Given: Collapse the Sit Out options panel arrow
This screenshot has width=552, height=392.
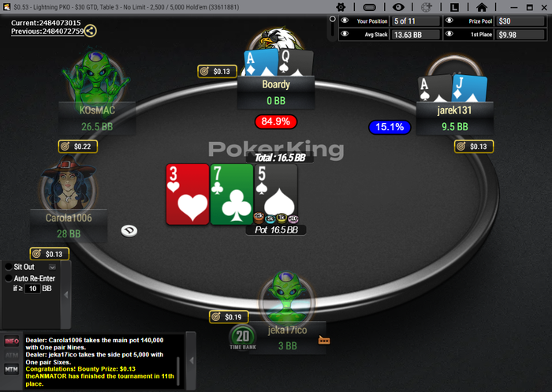Looking at the screenshot, I should (65, 294).
